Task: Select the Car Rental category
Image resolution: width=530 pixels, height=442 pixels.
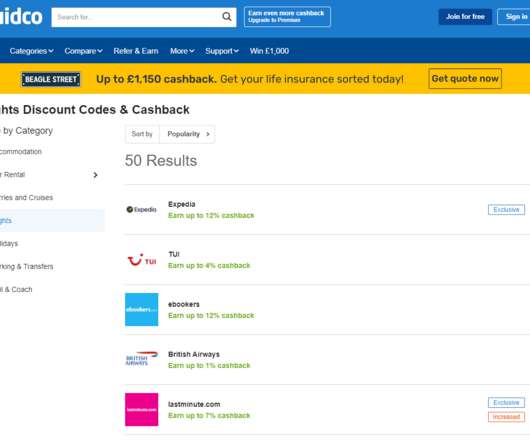Action: (x=13, y=175)
